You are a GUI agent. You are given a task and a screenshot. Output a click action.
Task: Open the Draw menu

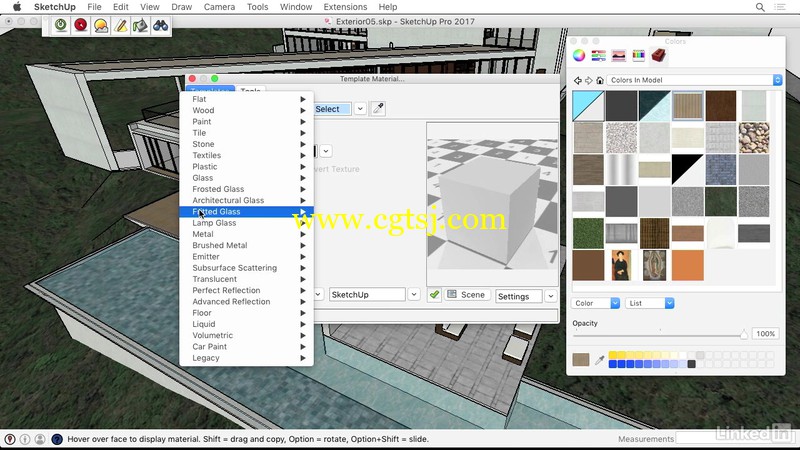pyautogui.click(x=182, y=7)
